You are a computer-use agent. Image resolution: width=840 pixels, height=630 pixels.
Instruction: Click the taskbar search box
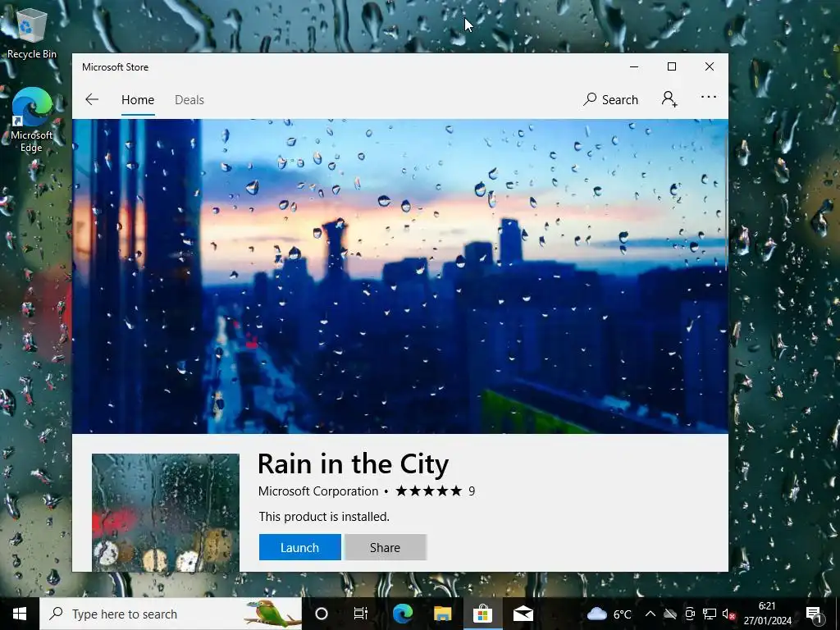coord(171,614)
